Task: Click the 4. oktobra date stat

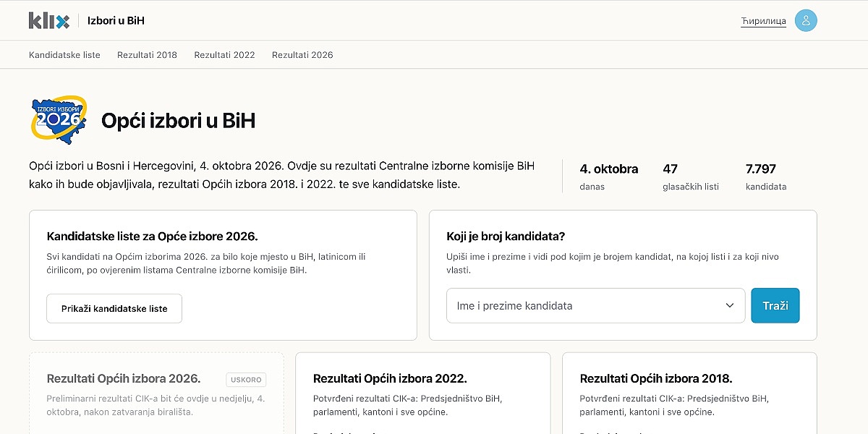Action: point(609,177)
